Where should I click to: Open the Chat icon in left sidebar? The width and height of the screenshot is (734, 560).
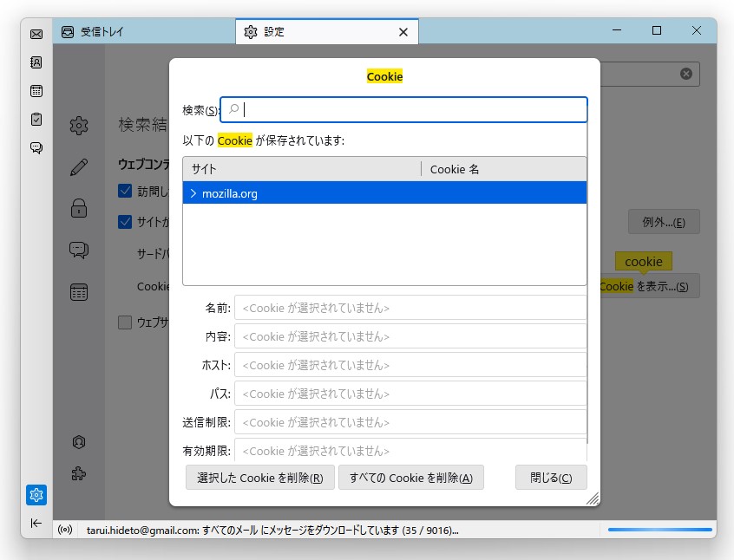(x=36, y=147)
